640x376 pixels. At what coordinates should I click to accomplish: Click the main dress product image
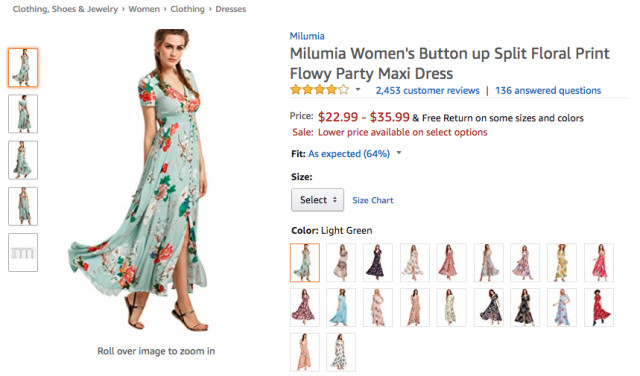[139, 180]
